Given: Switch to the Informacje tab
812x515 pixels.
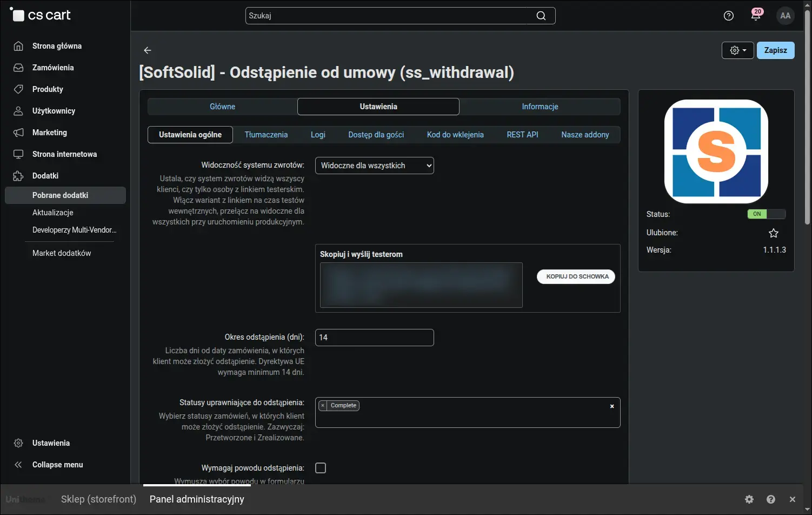Looking at the screenshot, I should (540, 107).
